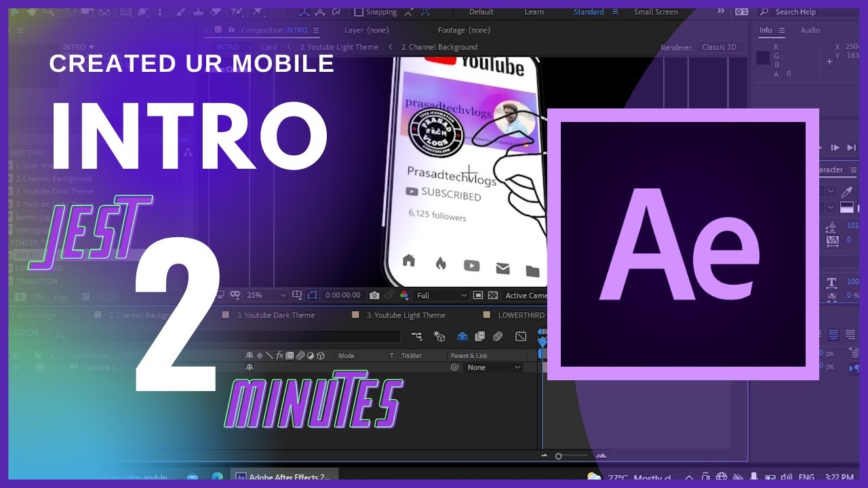Open the Full resolution dropdown
Image resolution: width=868 pixels, height=488 pixels.
point(441,296)
